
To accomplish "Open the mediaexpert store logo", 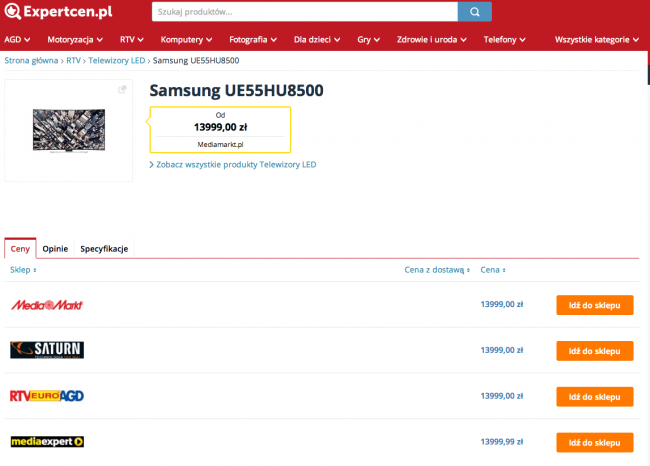I will tap(47, 442).
